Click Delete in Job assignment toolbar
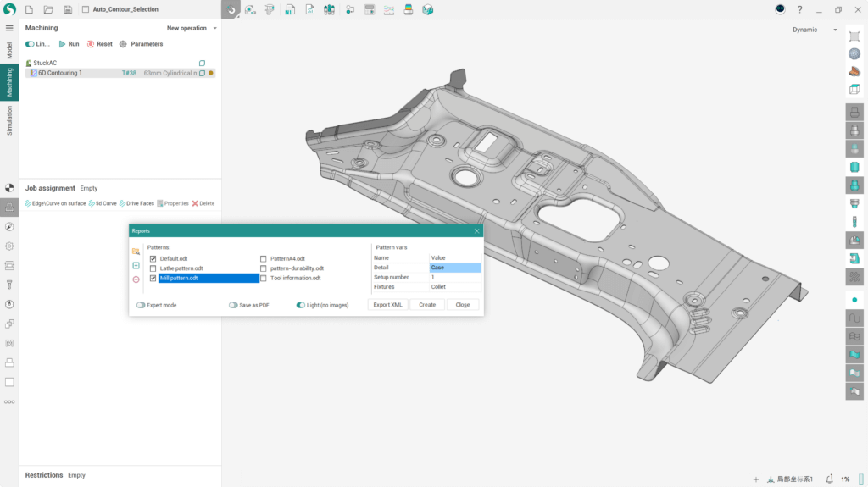868x487 pixels. (203, 203)
